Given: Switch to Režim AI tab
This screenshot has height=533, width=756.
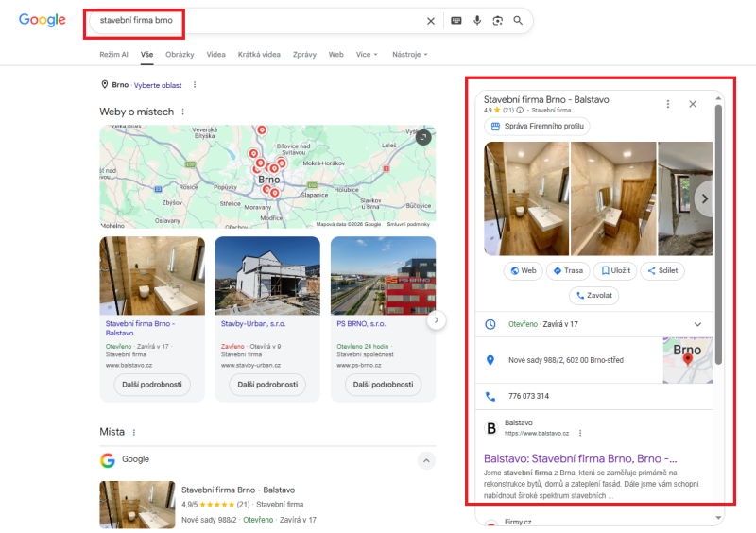Looking at the screenshot, I should 113,55.
